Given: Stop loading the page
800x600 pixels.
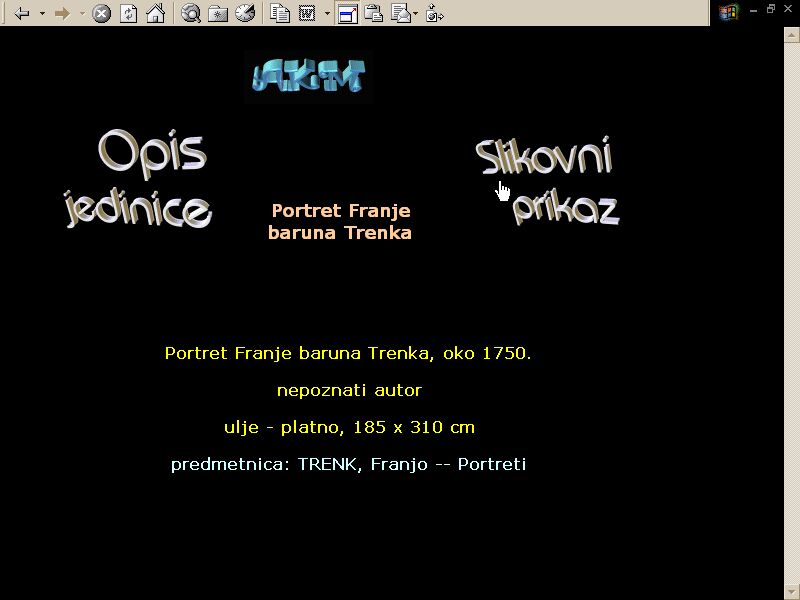Looking at the screenshot, I should (x=101, y=13).
